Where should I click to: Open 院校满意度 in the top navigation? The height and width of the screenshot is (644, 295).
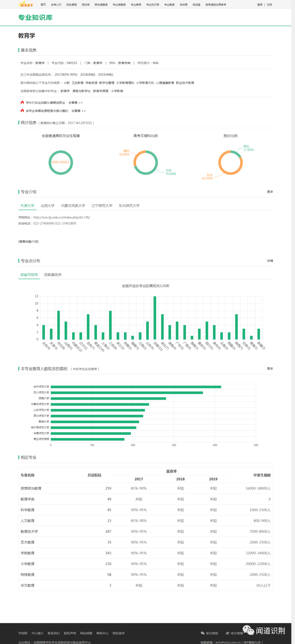coord(101,5)
